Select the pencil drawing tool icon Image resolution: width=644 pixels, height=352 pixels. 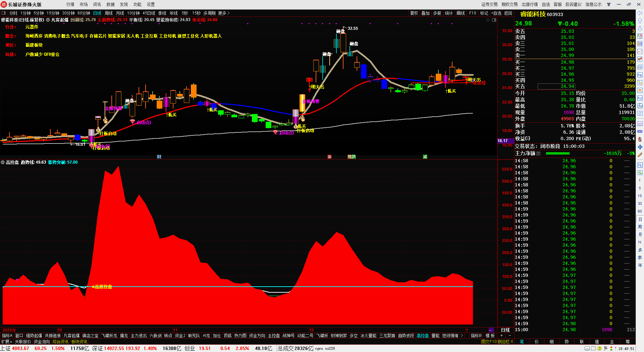coord(640,155)
